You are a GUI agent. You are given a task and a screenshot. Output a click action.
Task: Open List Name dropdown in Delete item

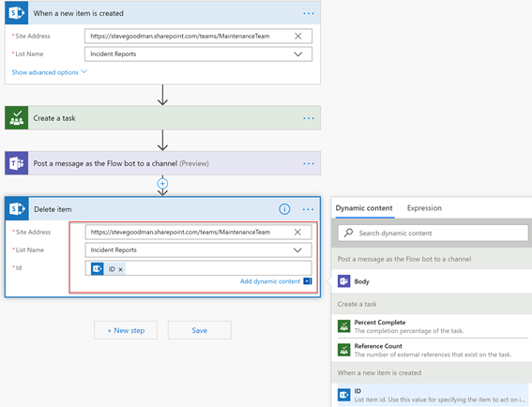pos(297,250)
